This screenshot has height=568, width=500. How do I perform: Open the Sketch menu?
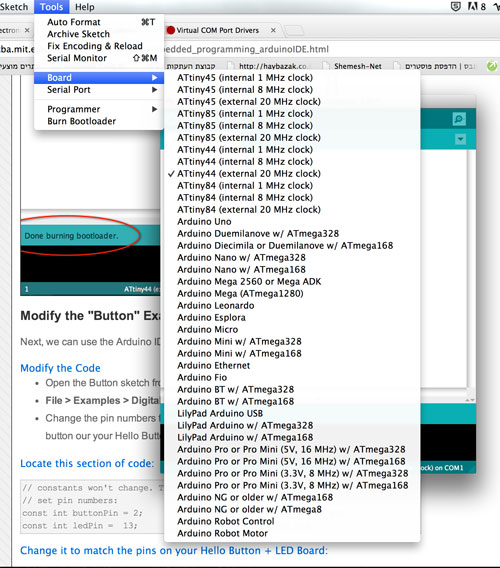point(14,7)
